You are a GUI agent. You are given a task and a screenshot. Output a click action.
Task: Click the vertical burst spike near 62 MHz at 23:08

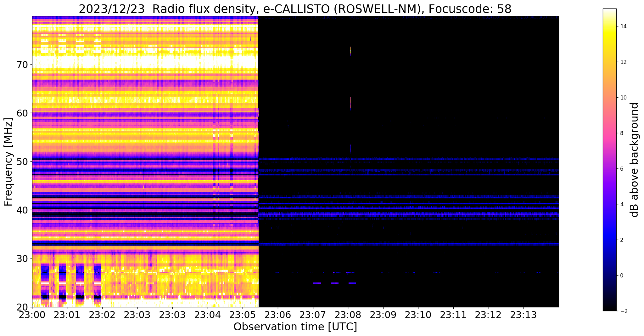350,103
